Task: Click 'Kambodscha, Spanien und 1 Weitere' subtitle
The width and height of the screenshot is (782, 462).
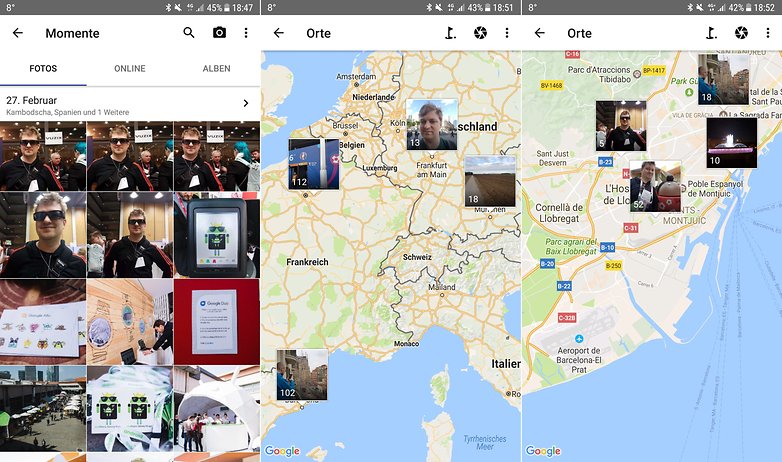Action: click(67, 112)
